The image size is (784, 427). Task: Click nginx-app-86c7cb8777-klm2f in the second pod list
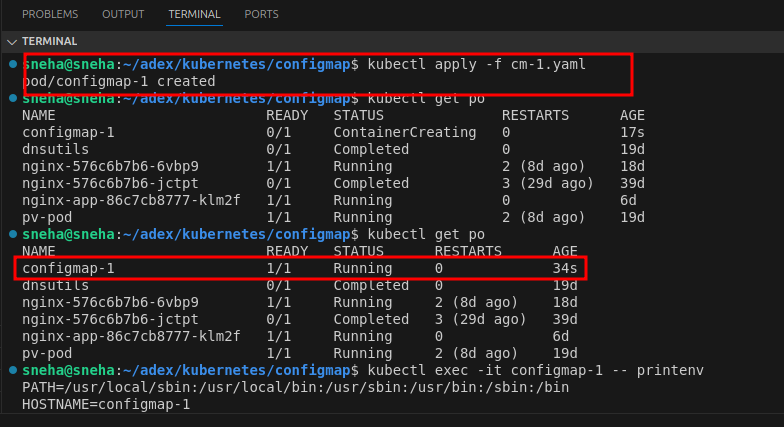point(131,336)
